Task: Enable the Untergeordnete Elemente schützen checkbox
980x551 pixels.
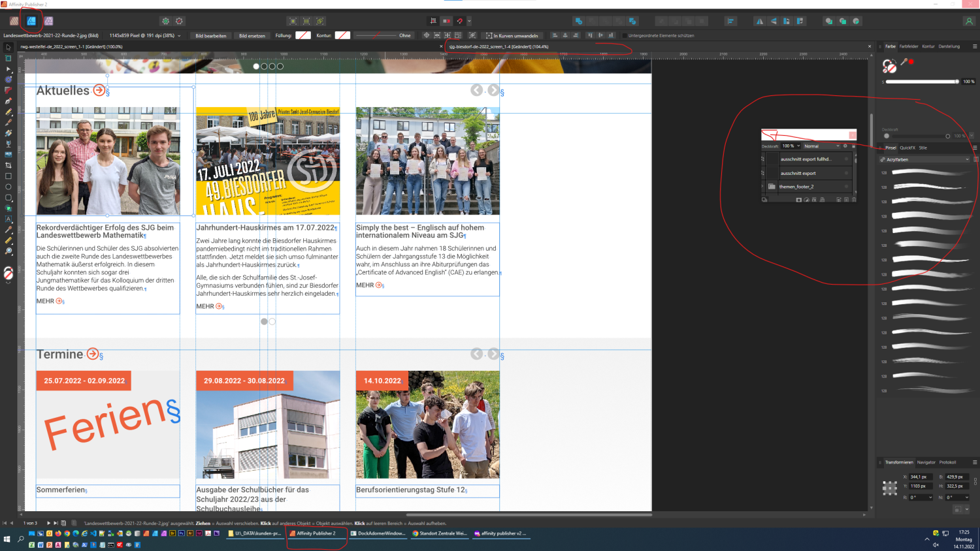Action: pos(625,35)
